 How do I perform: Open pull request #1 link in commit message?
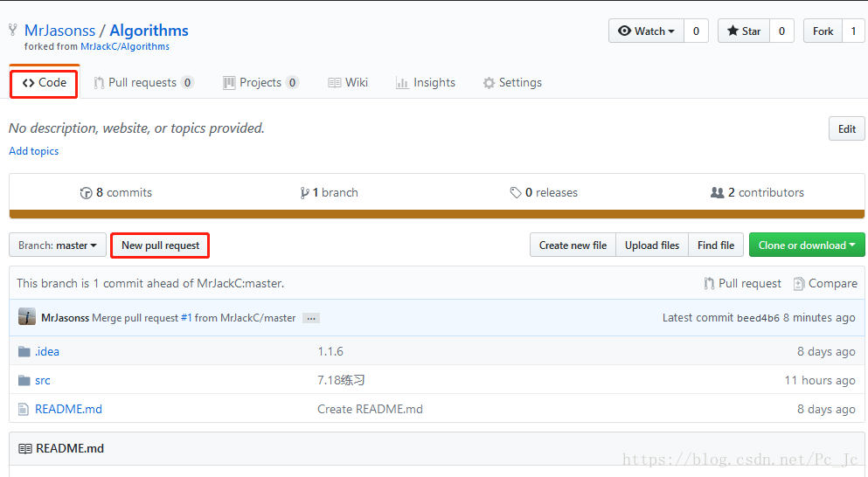point(186,318)
